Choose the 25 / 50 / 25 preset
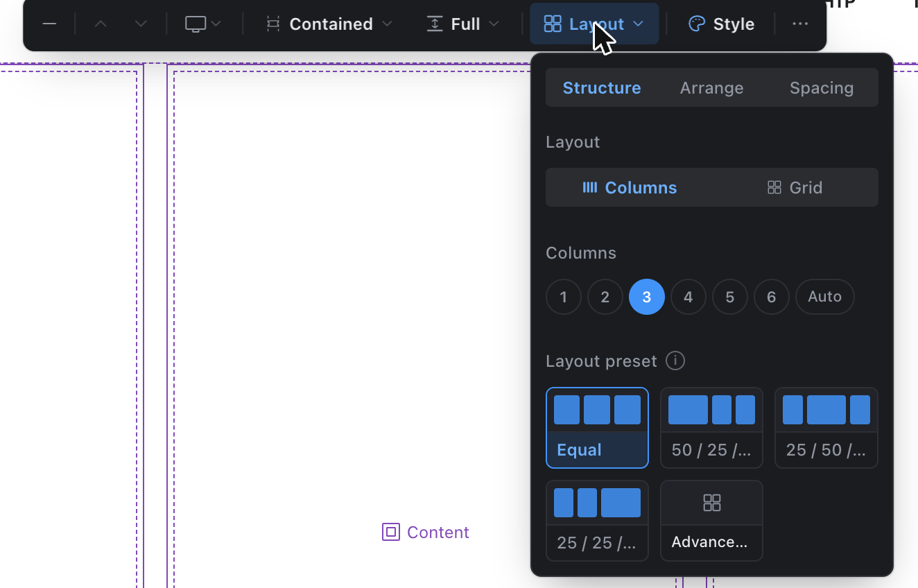Screen dimensions: 918x588 pos(826,428)
